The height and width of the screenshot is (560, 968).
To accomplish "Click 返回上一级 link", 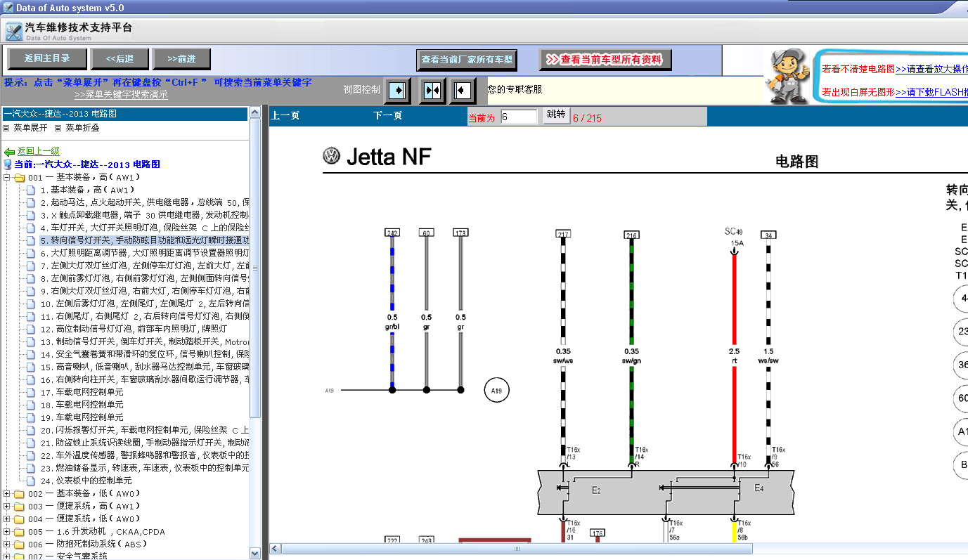I will 39,151.
